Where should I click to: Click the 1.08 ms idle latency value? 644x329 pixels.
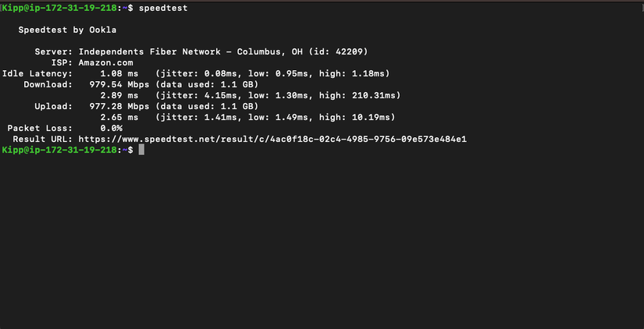coord(119,73)
